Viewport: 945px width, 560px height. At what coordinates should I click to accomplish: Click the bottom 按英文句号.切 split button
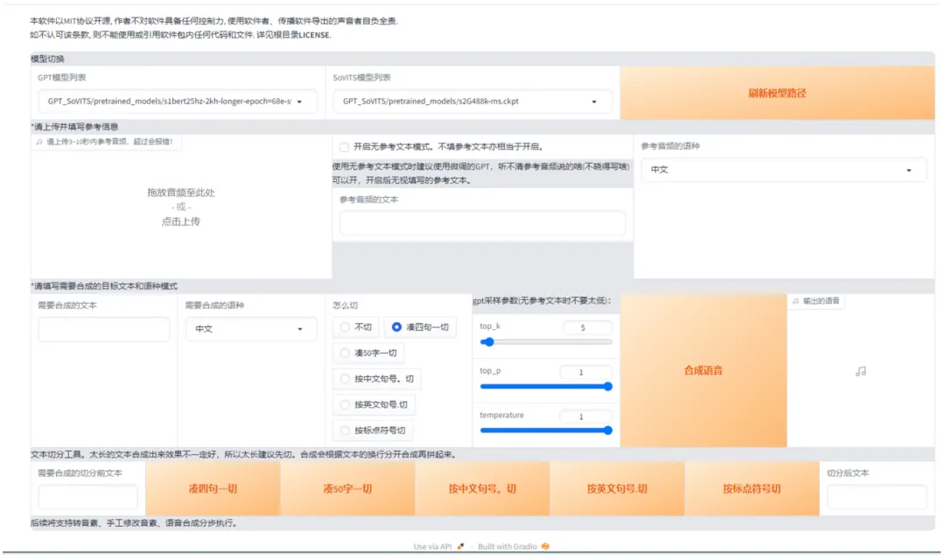coord(617,488)
